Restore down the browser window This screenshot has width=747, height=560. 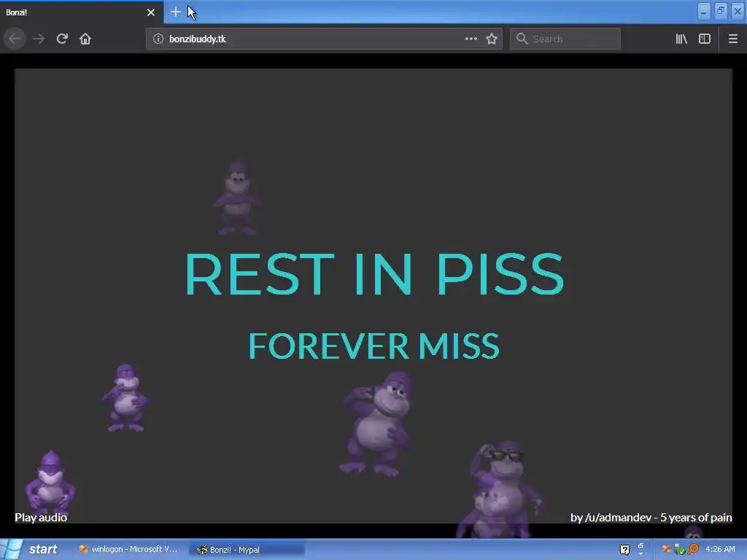721,11
